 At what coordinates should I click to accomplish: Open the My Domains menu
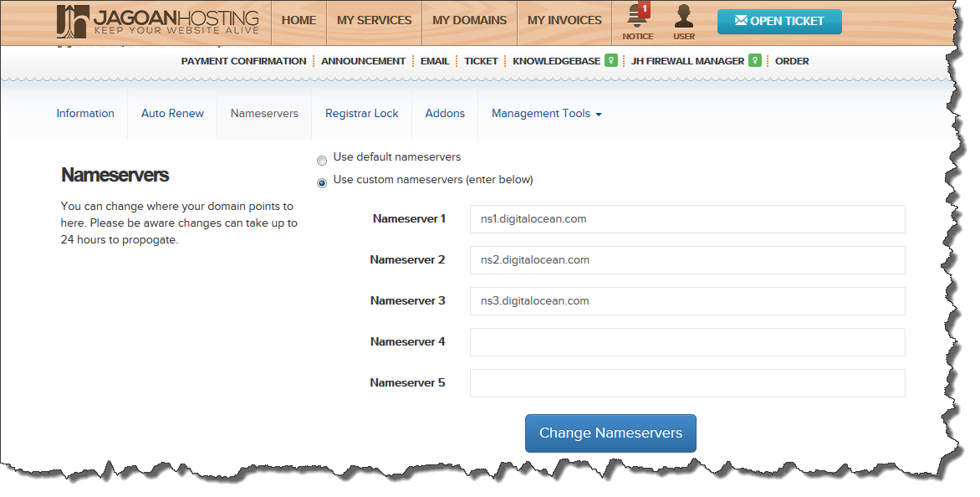click(469, 21)
